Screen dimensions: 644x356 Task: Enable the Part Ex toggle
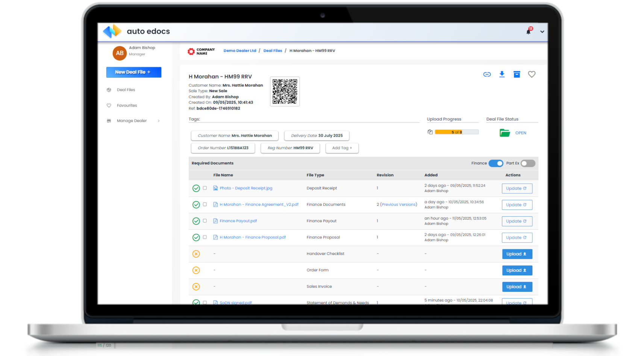click(x=528, y=163)
